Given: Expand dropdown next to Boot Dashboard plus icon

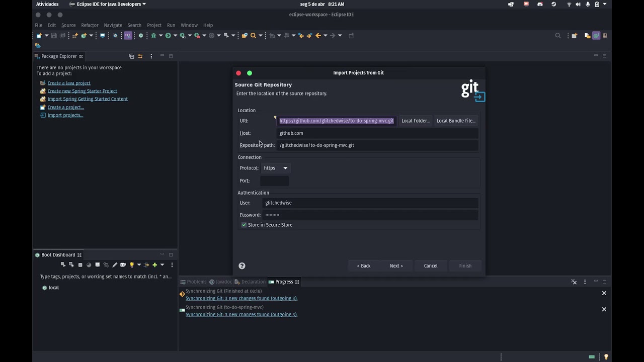Looking at the screenshot, I should 162,264.
